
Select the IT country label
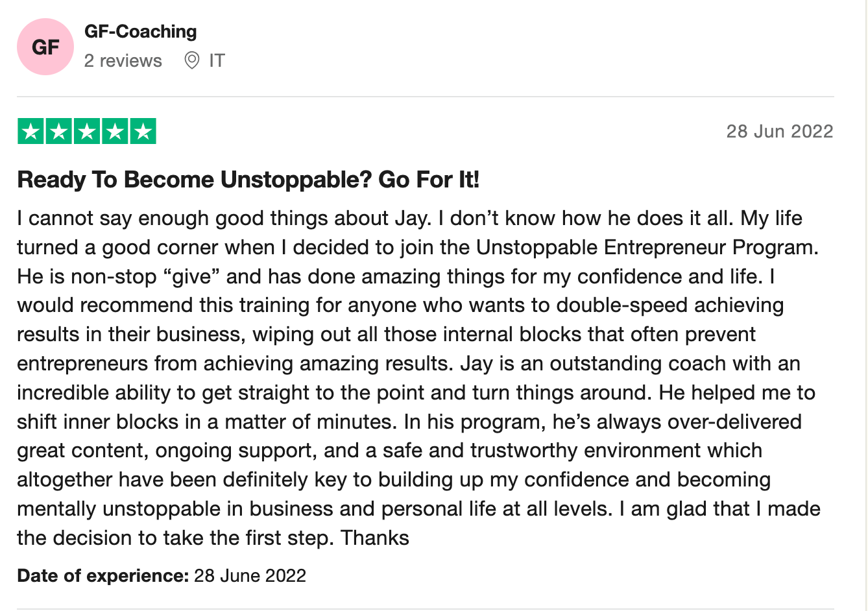pyautogui.click(x=217, y=60)
